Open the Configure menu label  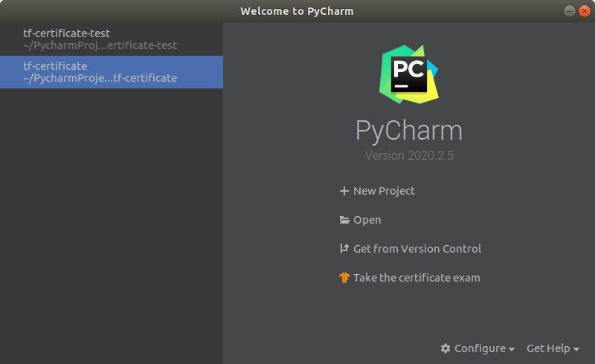(x=480, y=348)
